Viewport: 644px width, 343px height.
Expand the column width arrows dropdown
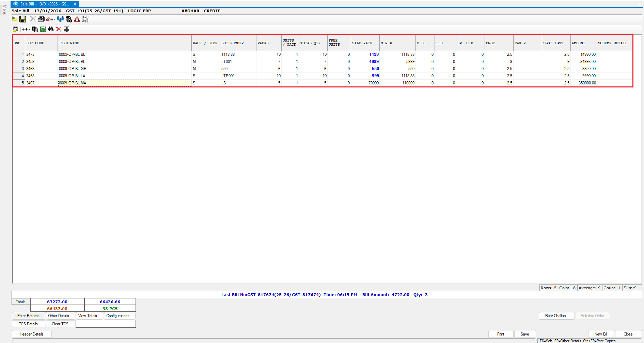[x=26, y=29]
